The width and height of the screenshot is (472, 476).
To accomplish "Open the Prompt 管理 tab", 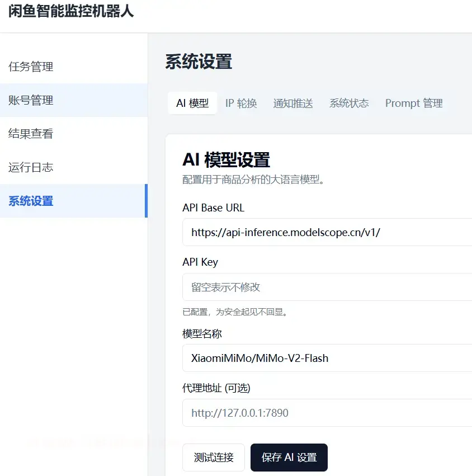I will (x=414, y=103).
